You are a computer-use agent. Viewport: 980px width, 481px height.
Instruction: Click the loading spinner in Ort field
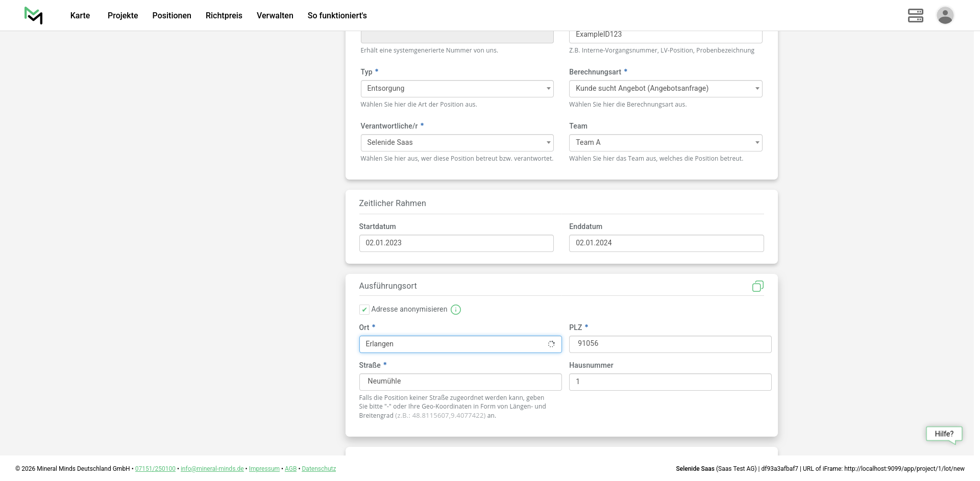[x=551, y=344]
